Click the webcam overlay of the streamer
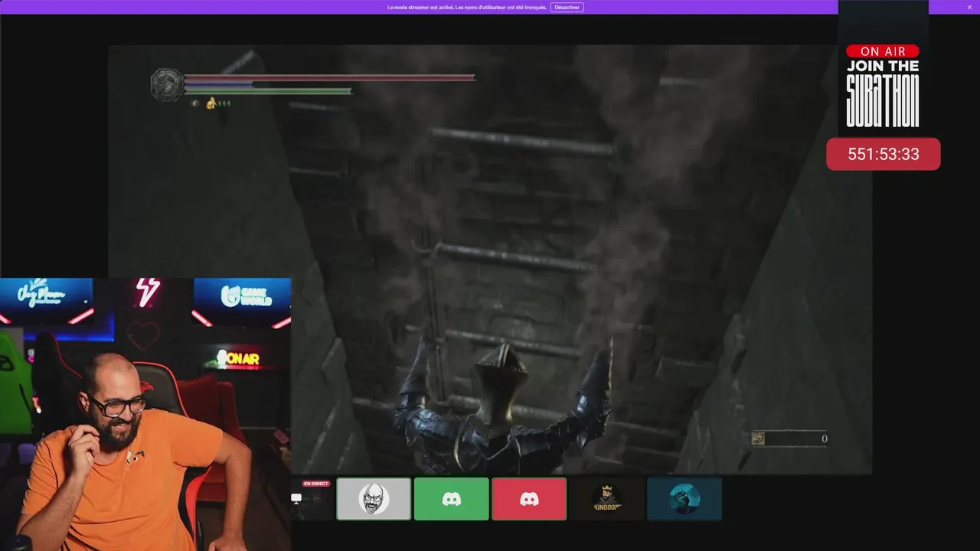 pos(145,414)
